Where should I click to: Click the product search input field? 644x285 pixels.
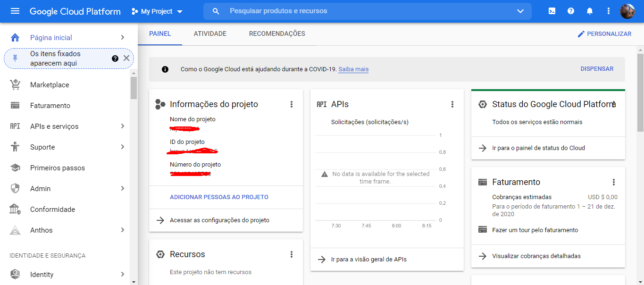click(x=368, y=11)
